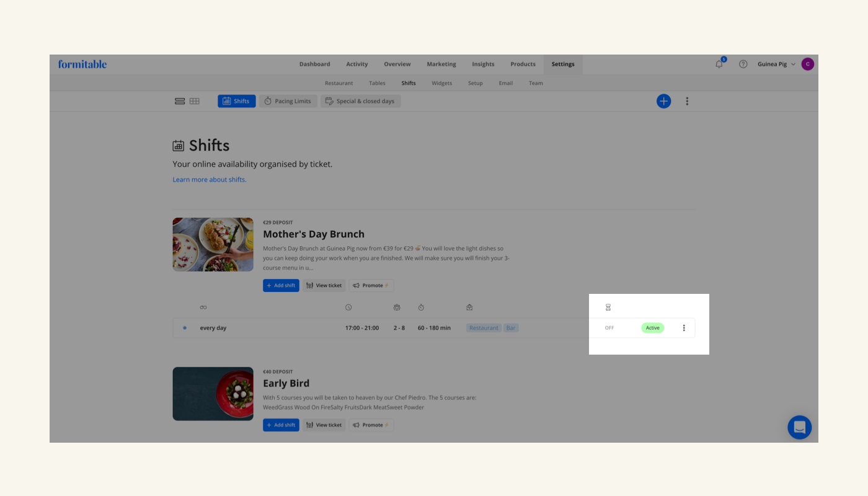
Task: Click the blue plus add button
Action: (x=663, y=101)
